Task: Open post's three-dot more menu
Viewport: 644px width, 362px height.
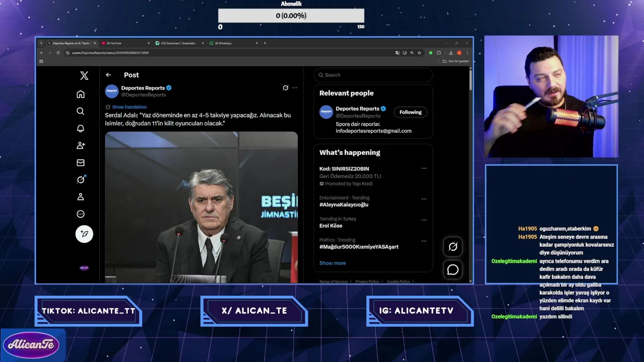Action: click(x=295, y=87)
